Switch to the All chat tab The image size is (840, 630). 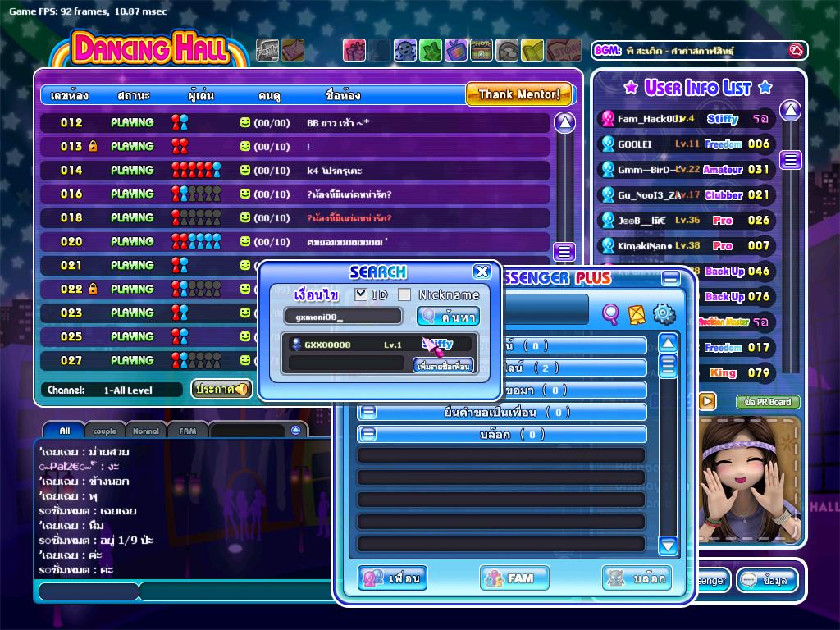coord(64,431)
